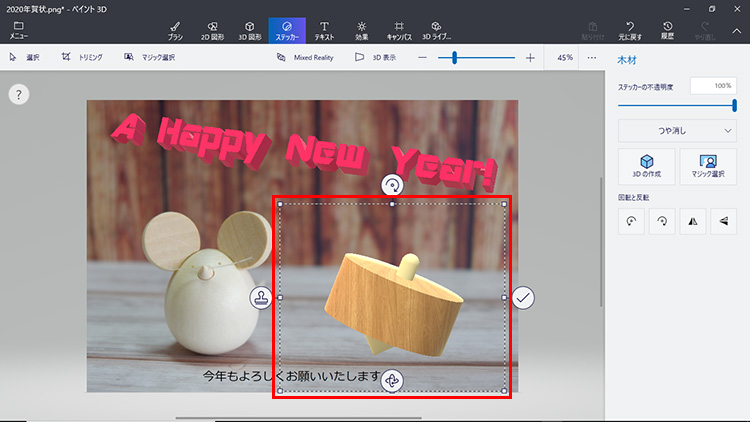The image size is (750, 422).
Task: Click the stamp icon beside the sticker
Action: 261,297
